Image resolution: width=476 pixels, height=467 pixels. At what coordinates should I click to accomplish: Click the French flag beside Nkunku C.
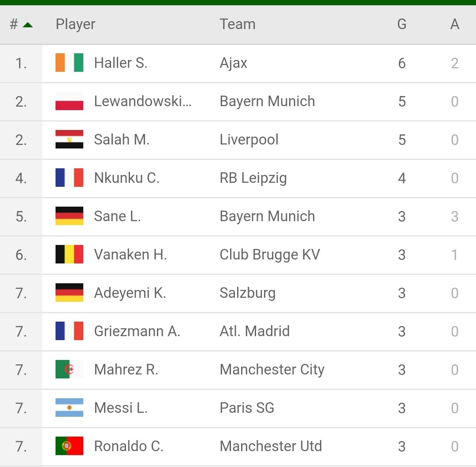tap(69, 178)
